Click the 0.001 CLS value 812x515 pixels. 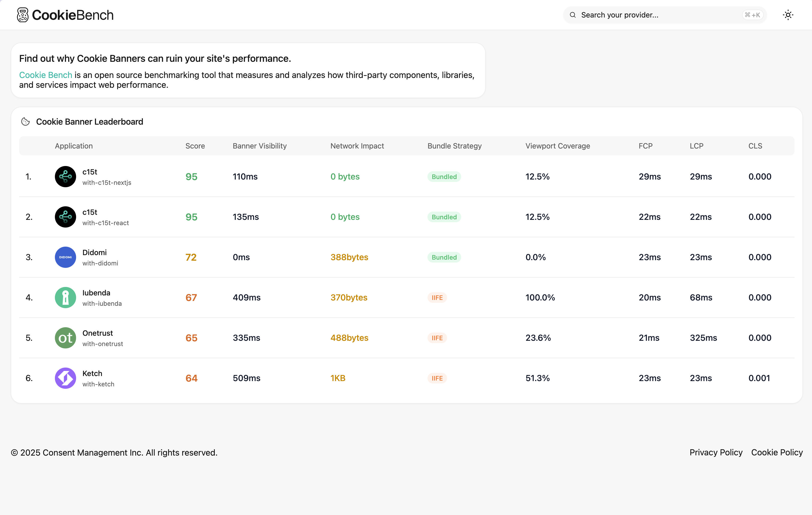[759, 378]
